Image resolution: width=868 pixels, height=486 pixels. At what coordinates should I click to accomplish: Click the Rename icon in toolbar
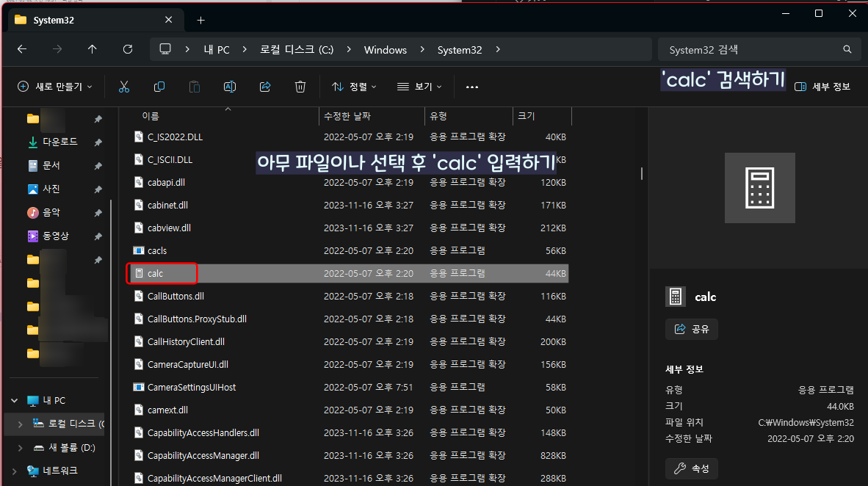pyautogui.click(x=230, y=87)
